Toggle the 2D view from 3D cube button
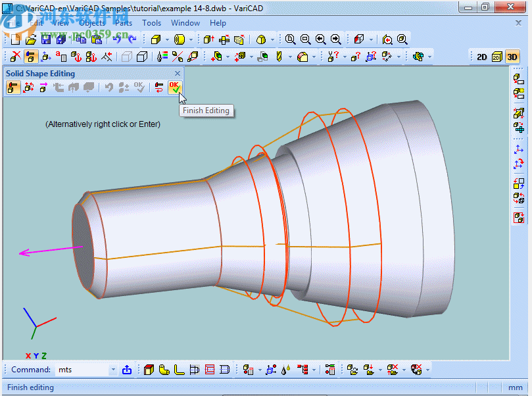 coord(497,57)
